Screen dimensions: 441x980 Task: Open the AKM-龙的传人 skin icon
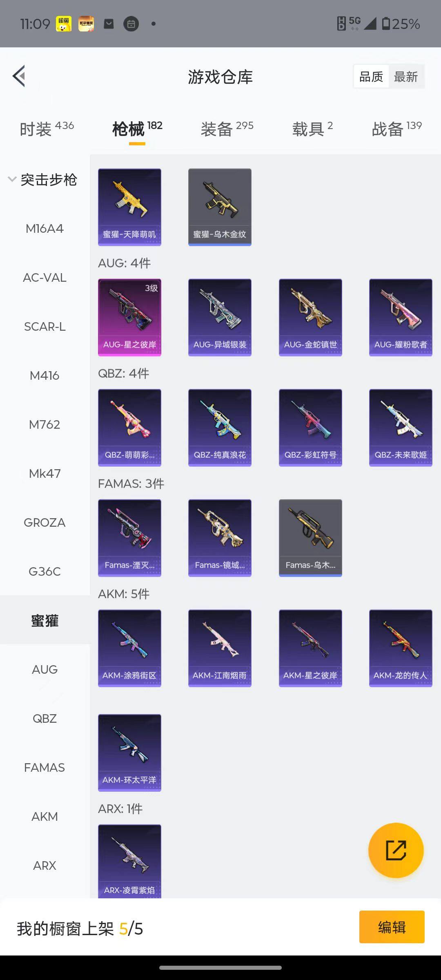pos(401,648)
